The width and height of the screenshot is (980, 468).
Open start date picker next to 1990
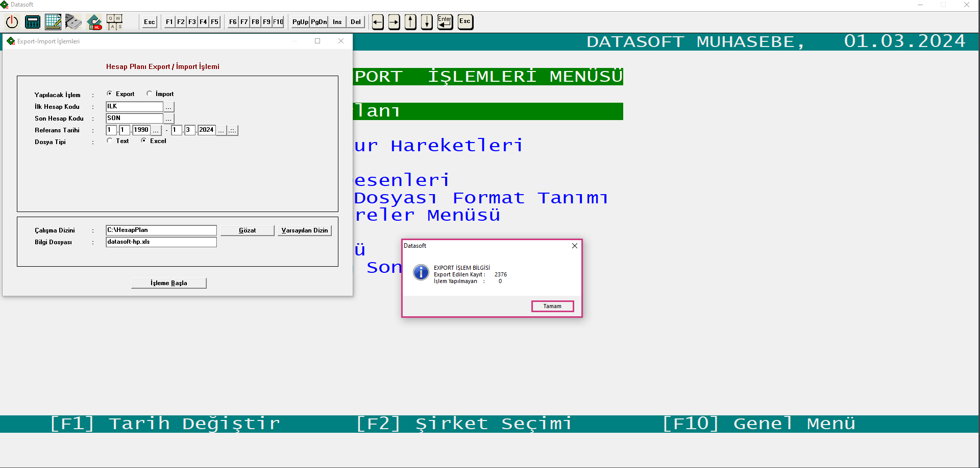click(156, 131)
